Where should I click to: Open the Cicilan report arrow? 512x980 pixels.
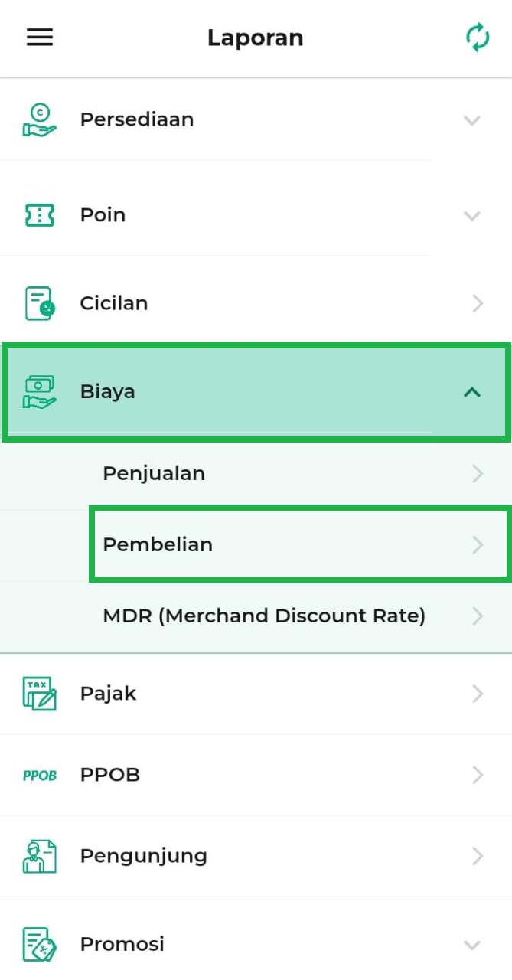coord(478,304)
